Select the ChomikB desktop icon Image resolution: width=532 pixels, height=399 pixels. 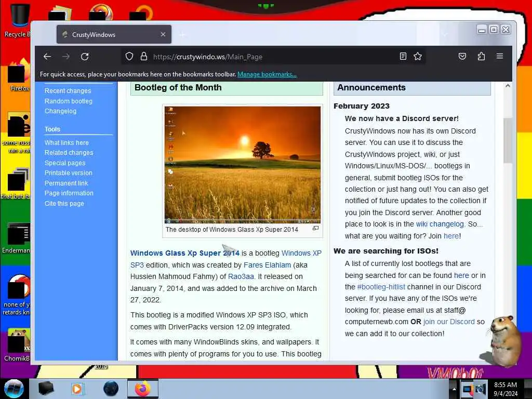tap(18, 345)
